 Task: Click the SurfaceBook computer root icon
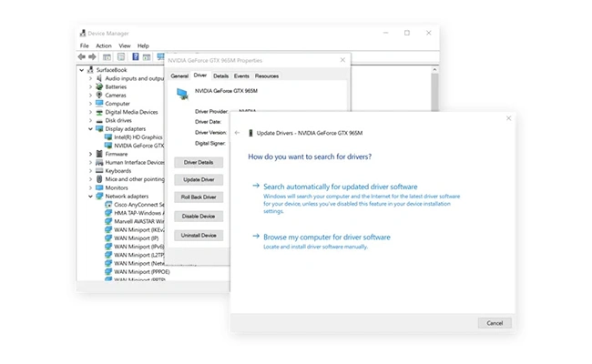(90, 70)
